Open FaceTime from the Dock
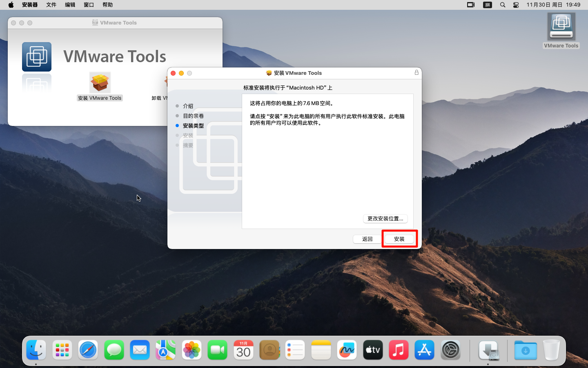 pos(218,350)
